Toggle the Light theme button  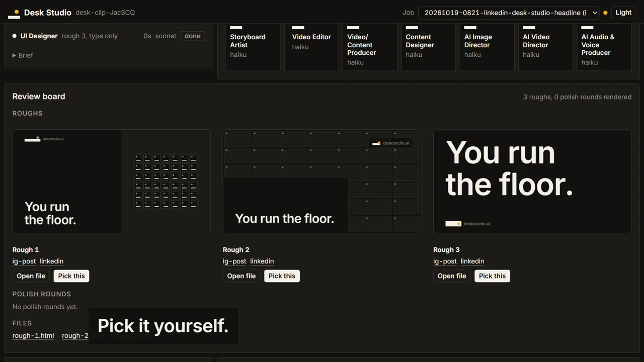623,13
